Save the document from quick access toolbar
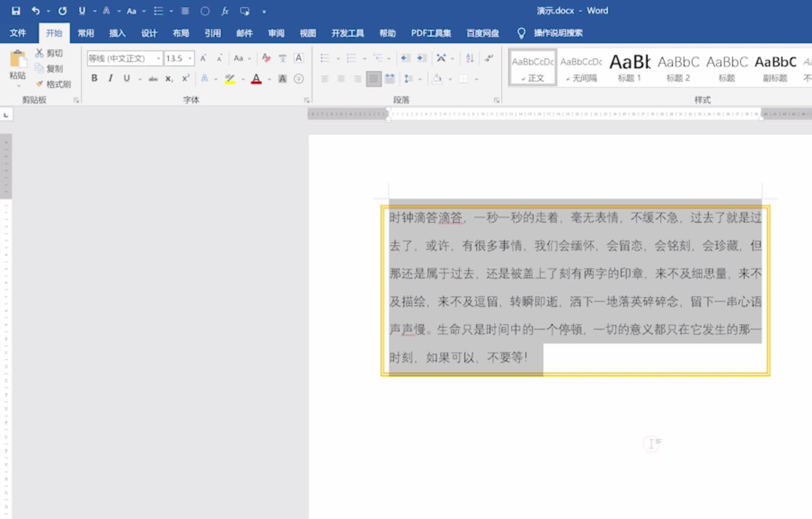 coord(16,11)
